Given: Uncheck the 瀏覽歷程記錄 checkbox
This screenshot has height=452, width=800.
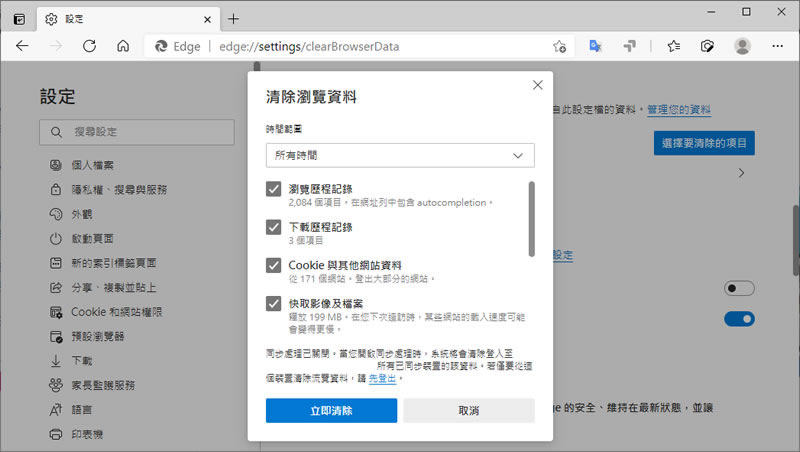Looking at the screenshot, I should click(273, 189).
